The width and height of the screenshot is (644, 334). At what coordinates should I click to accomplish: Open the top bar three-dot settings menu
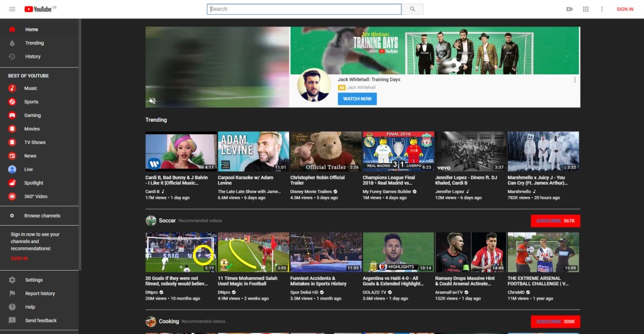click(x=602, y=9)
